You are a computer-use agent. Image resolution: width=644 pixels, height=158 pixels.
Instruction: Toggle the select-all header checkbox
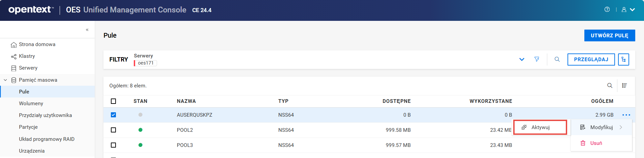[x=114, y=101]
